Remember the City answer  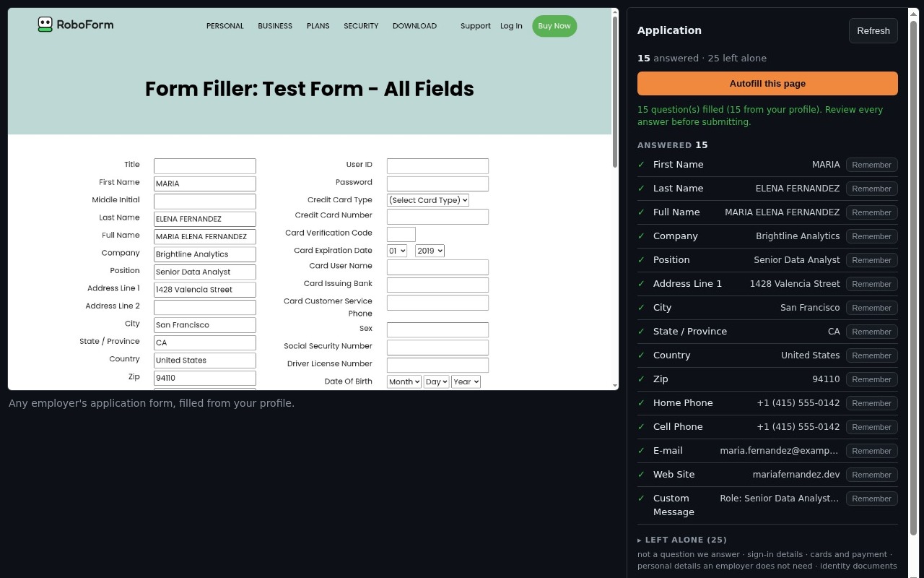[871, 308]
